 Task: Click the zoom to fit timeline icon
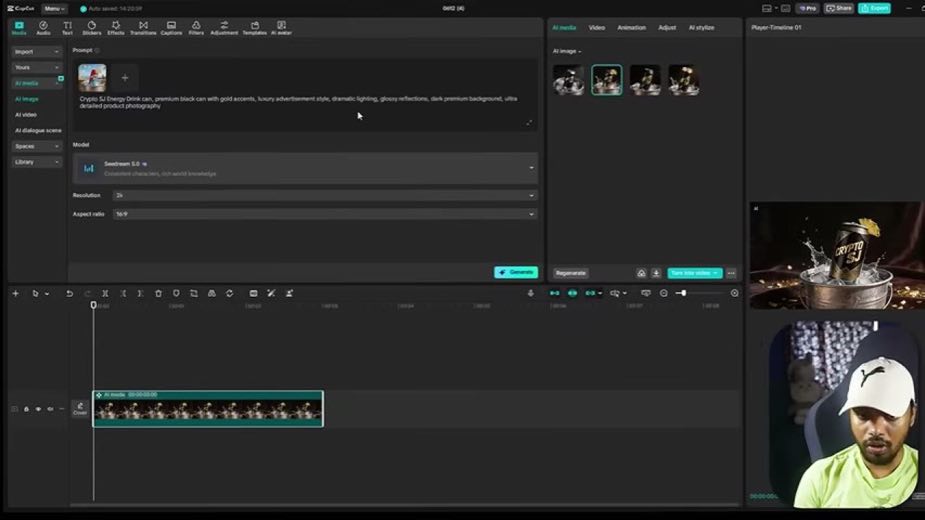(734, 293)
